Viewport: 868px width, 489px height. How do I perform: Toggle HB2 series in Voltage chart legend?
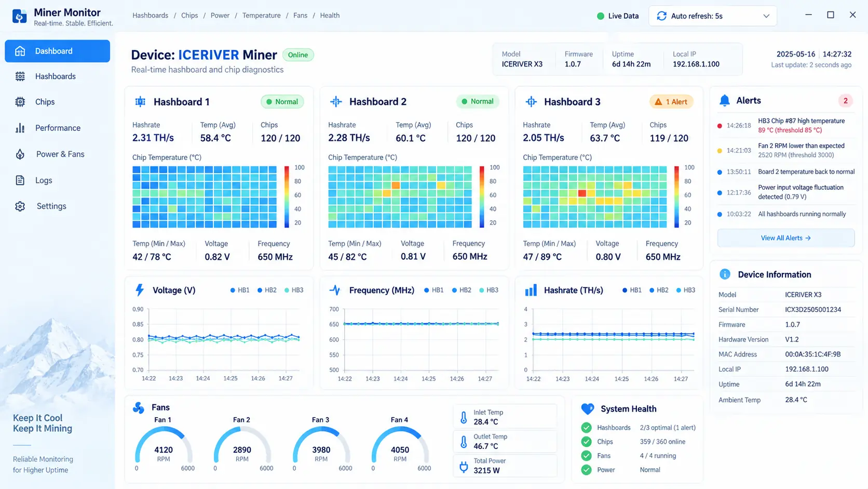click(x=267, y=290)
